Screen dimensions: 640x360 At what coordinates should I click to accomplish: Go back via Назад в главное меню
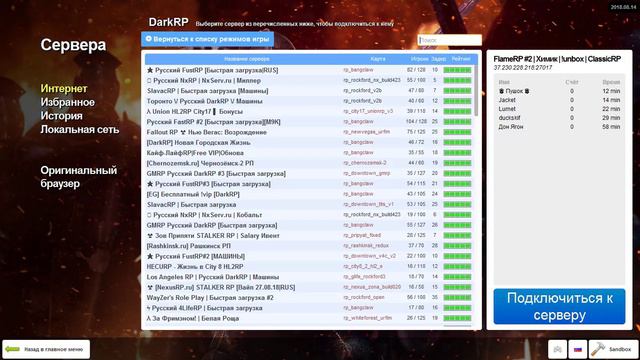click(46, 349)
